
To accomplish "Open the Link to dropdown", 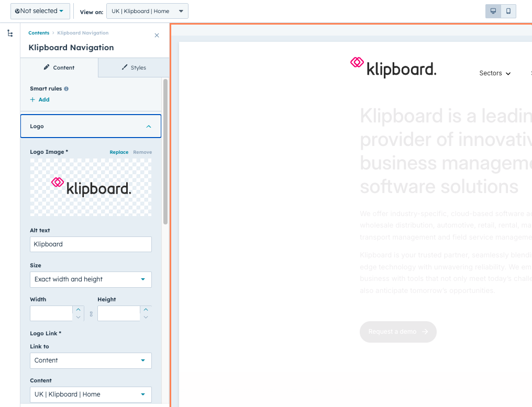I will click(x=91, y=360).
